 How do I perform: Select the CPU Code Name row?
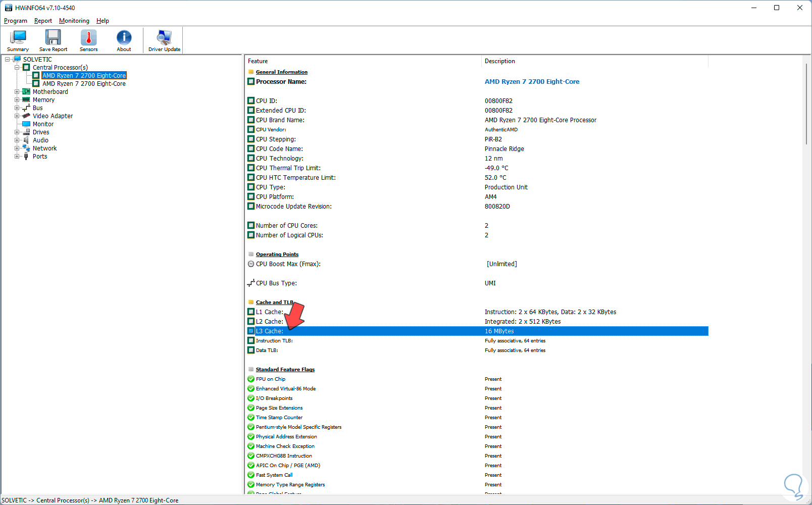tap(477, 149)
